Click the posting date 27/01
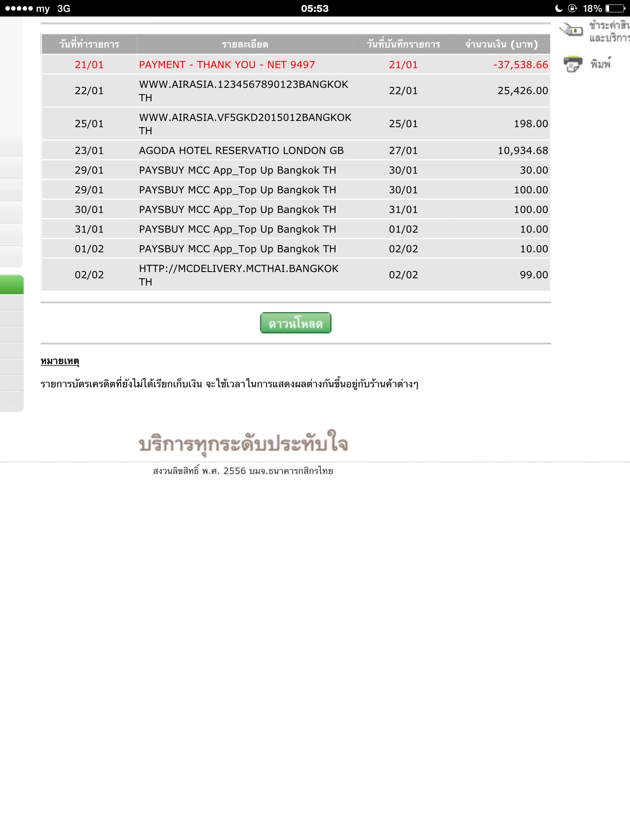This screenshot has height=840, width=630. tap(403, 151)
